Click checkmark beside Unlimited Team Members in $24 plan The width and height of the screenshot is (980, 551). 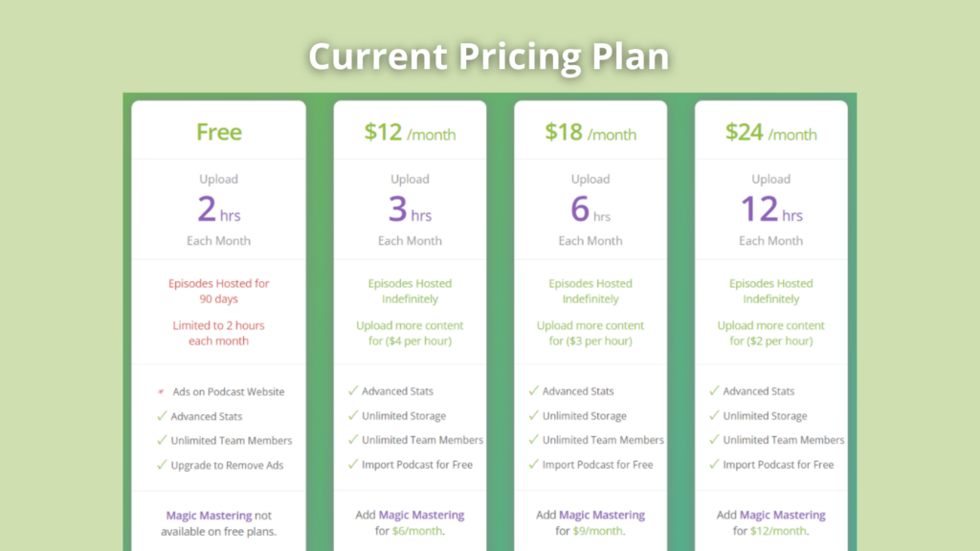[714, 440]
